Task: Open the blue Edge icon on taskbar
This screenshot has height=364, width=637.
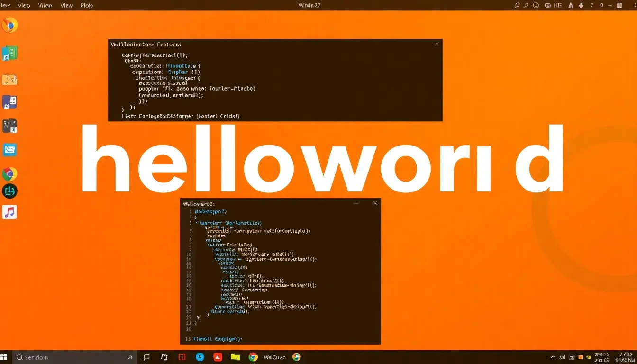Action: click(200, 357)
